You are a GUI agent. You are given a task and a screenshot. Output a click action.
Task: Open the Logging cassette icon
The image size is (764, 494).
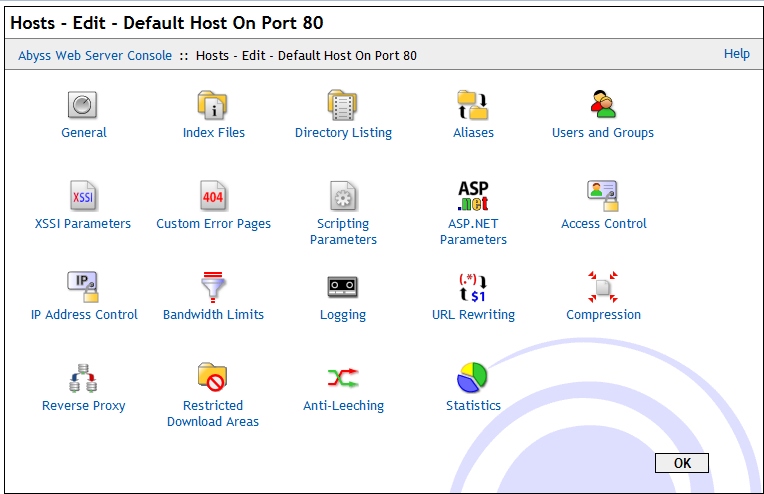pos(343,287)
